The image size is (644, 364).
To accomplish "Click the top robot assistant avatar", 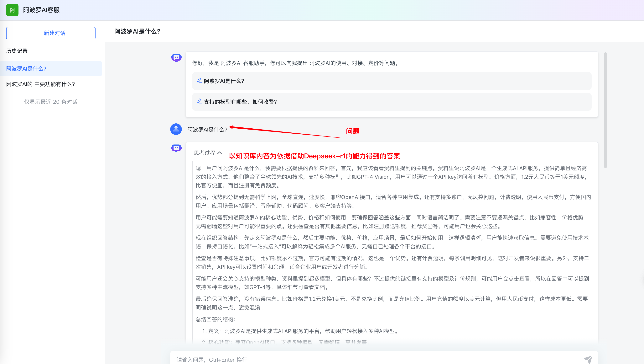I will (x=176, y=58).
